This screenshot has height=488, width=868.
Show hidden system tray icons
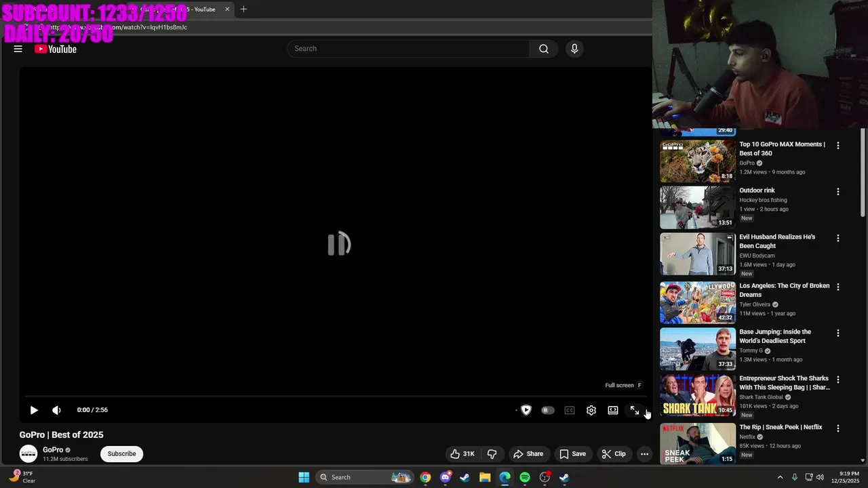coord(780,477)
